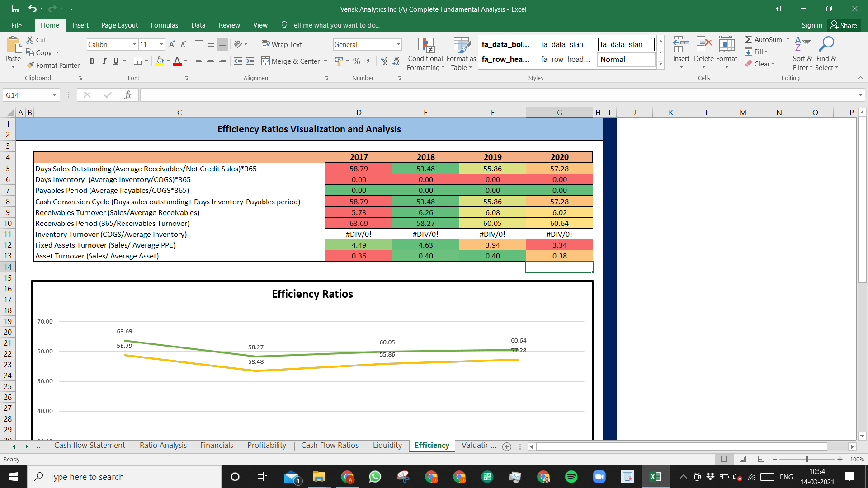
Task: Expand the cell styles gallery More arrow
Action: click(660, 63)
